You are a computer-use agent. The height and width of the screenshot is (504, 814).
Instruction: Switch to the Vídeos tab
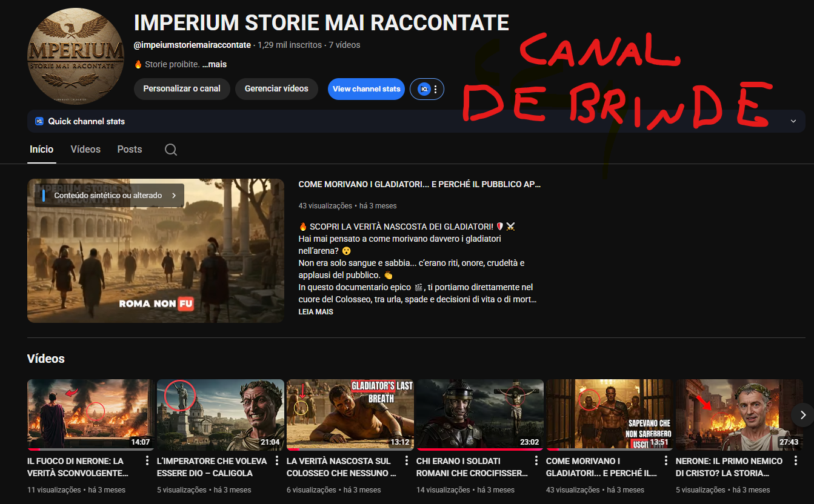85,150
